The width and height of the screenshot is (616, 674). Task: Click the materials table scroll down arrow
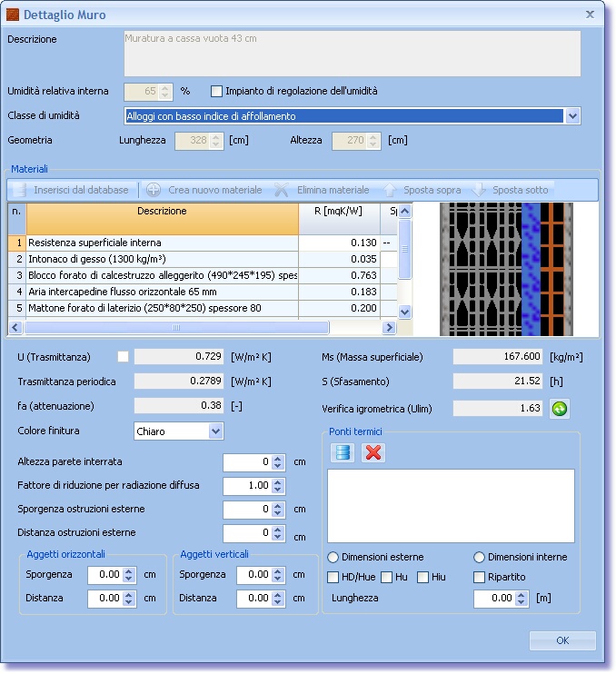click(404, 312)
